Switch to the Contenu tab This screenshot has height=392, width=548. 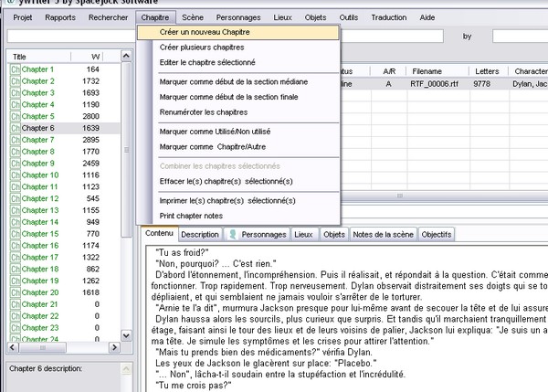159,233
